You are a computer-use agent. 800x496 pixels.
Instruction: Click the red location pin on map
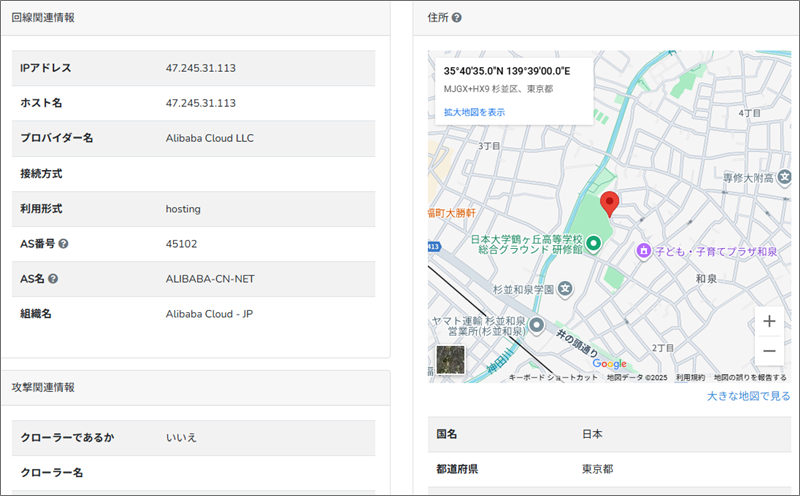[x=609, y=205]
